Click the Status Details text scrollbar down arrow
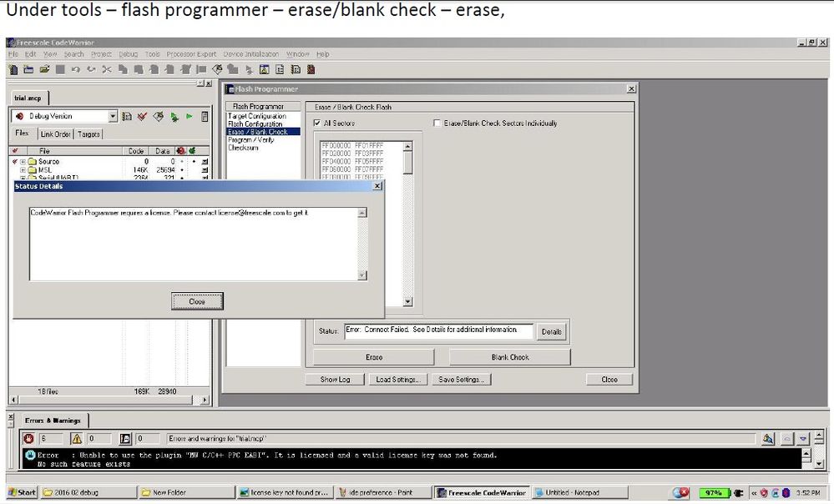 [362, 275]
